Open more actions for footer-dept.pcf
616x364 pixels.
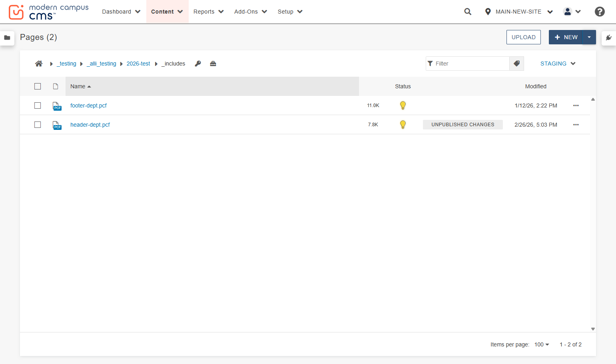(x=576, y=105)
